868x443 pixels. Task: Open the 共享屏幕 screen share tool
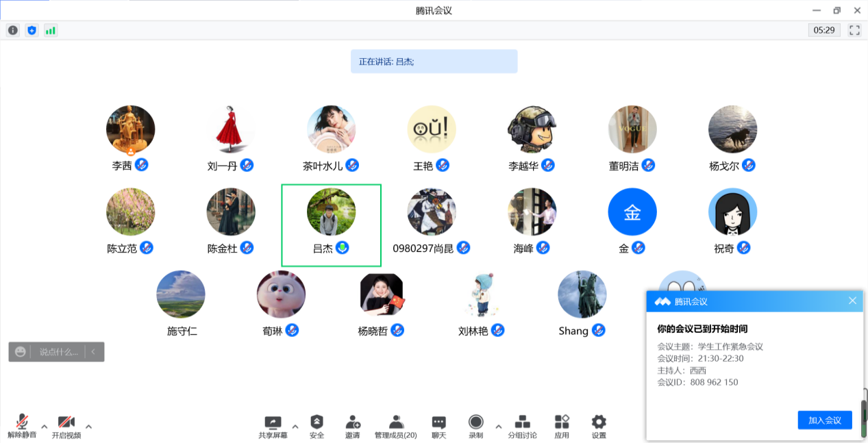273,426
